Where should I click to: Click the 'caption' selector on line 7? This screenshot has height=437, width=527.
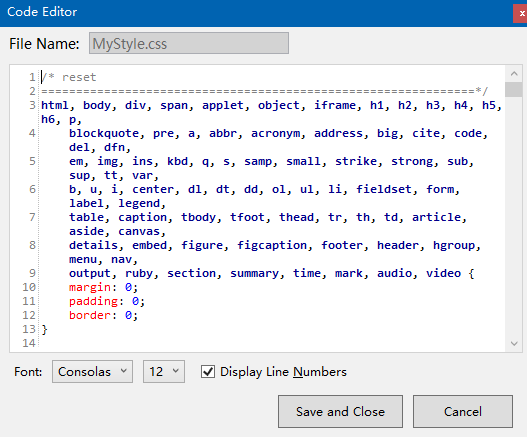[x=143, y=217]
